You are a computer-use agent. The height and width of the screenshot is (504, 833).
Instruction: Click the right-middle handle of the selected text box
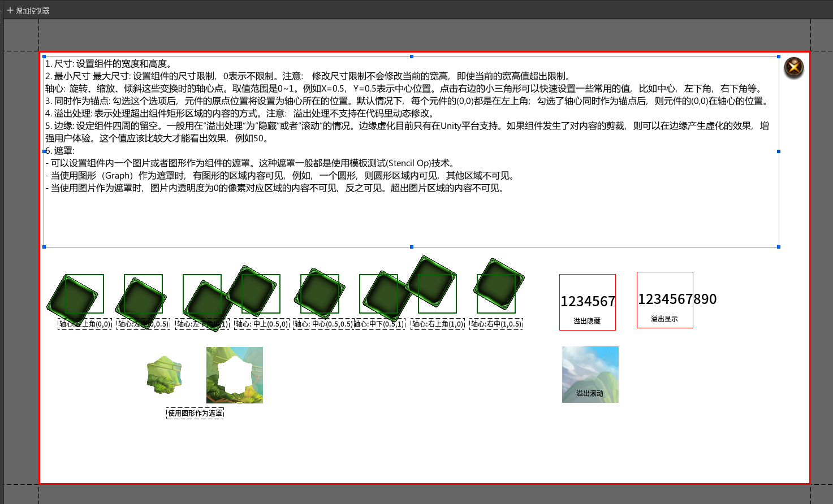(779, 151)
